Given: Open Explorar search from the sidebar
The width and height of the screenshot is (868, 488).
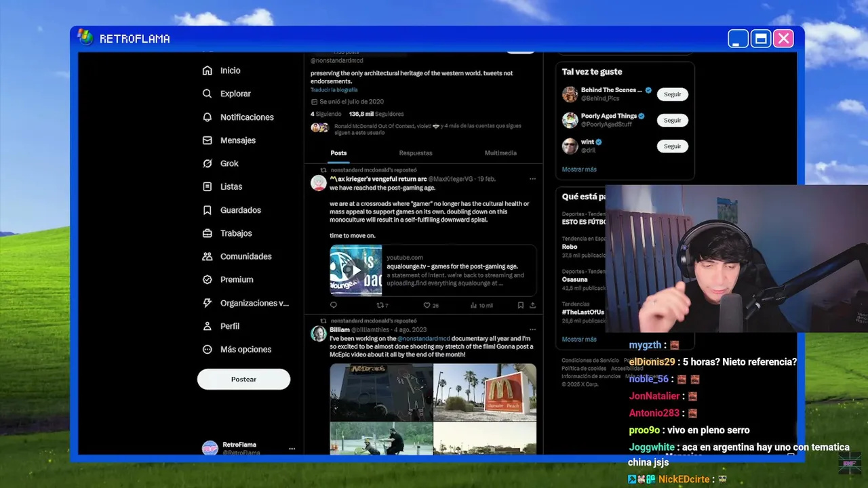Looking at the screenshot, I should [226, 94].
